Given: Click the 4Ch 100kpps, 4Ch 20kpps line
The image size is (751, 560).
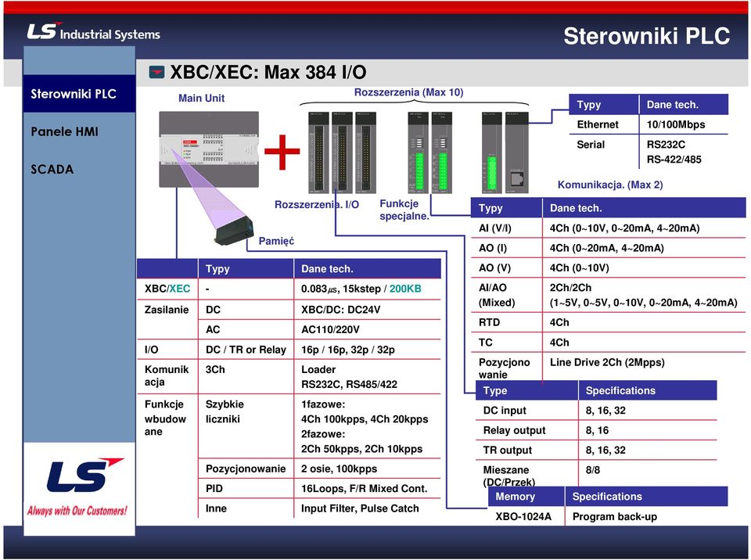Looking at the screenshot, I should [365, 419].
